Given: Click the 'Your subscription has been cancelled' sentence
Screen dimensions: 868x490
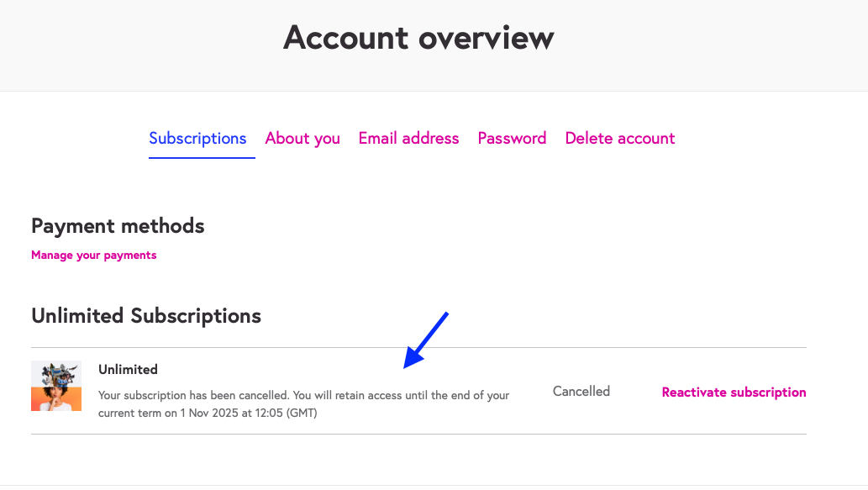Looking at the screenshot, I should pyautogui.click(x=194, y=395).
